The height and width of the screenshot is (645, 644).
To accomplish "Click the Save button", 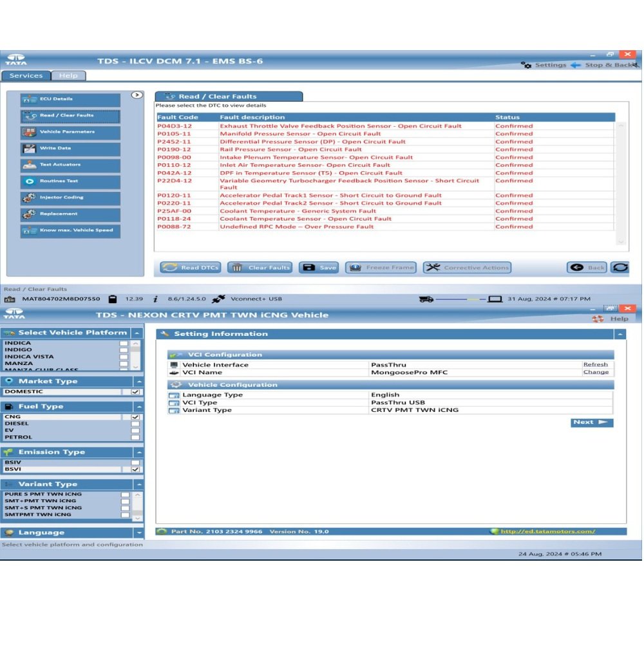I will click(319, 268).
